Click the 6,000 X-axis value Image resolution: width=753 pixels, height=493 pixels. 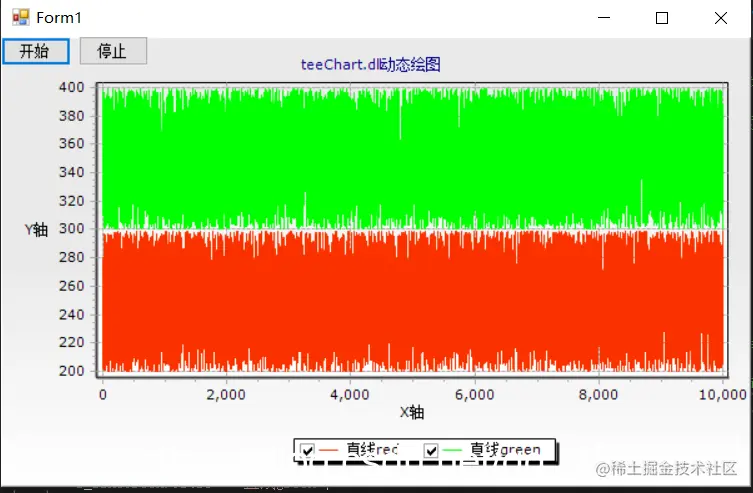[474, 395]
